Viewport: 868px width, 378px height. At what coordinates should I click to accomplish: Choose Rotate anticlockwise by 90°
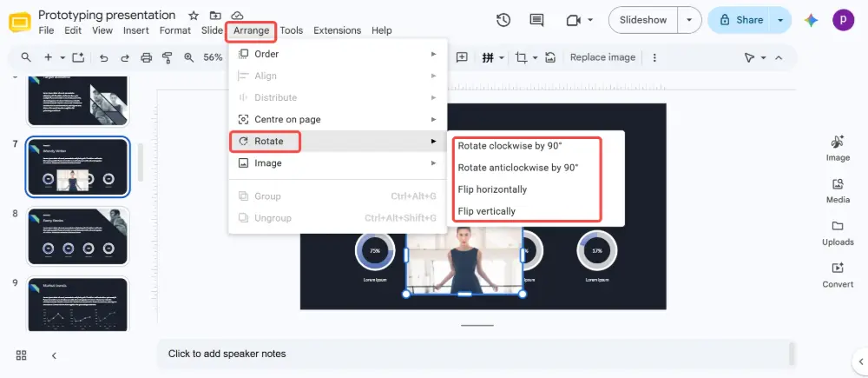(x=517, y=168)
